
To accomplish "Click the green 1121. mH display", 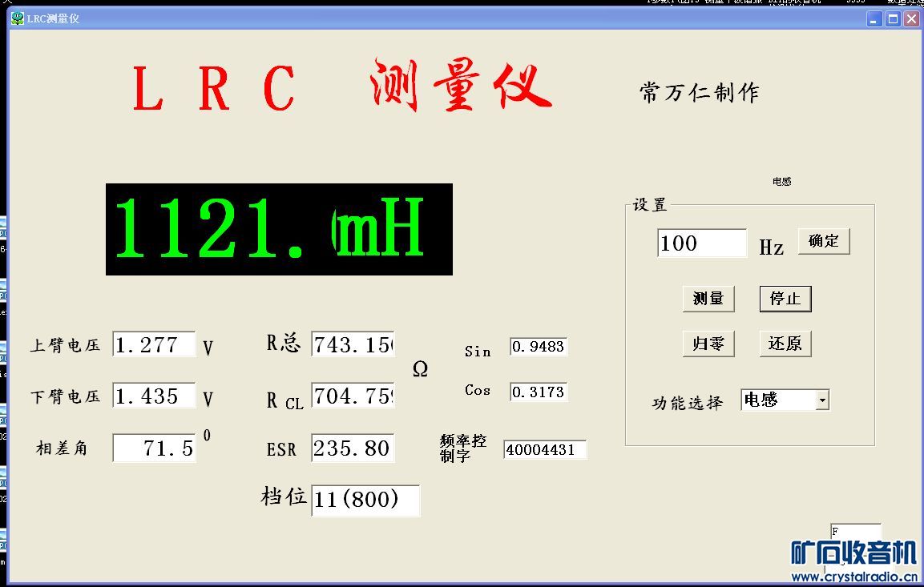I will (280, 229).
